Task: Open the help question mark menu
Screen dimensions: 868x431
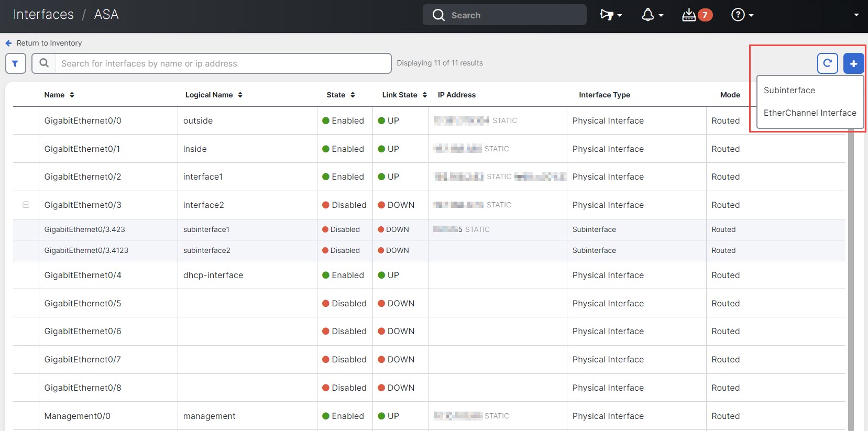Action: (x=742, y=15)
